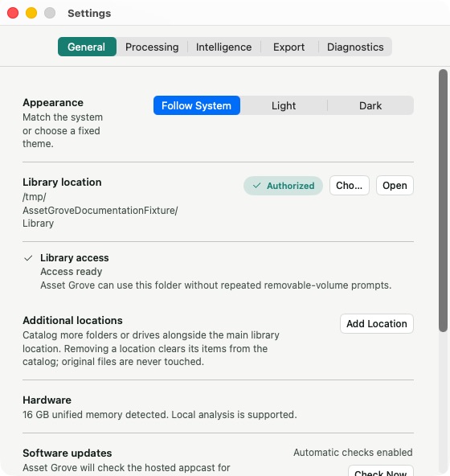Image resolution: width=450 pixels, height=476 pixels.
Task: Click the Library access heading
Action: pyautogui.click(x=75, y=258)
